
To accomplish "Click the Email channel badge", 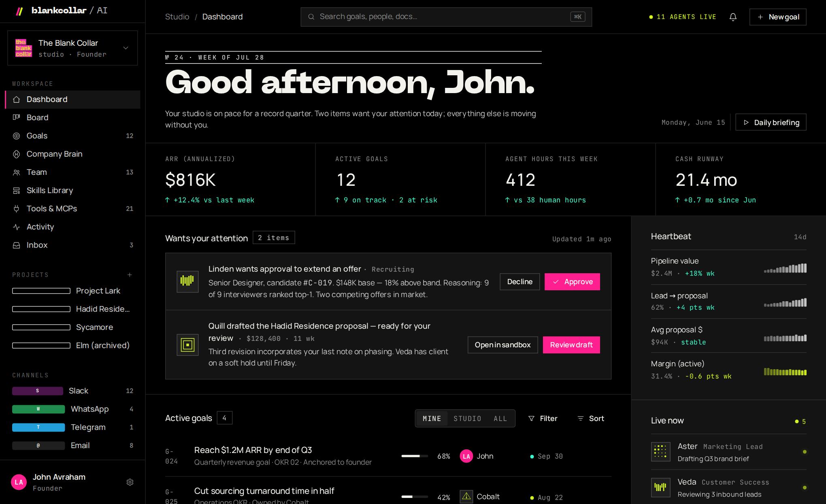I will (x=38, y=446).
